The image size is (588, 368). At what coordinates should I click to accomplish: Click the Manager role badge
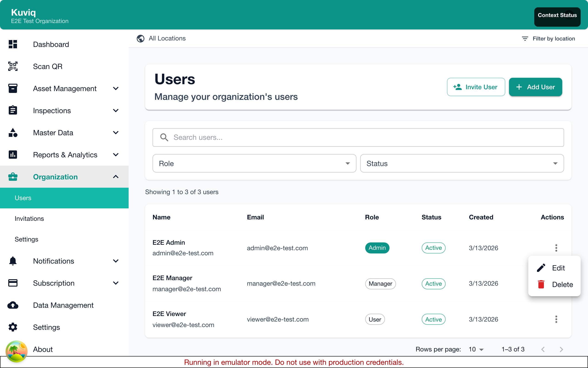pos(380,284)
